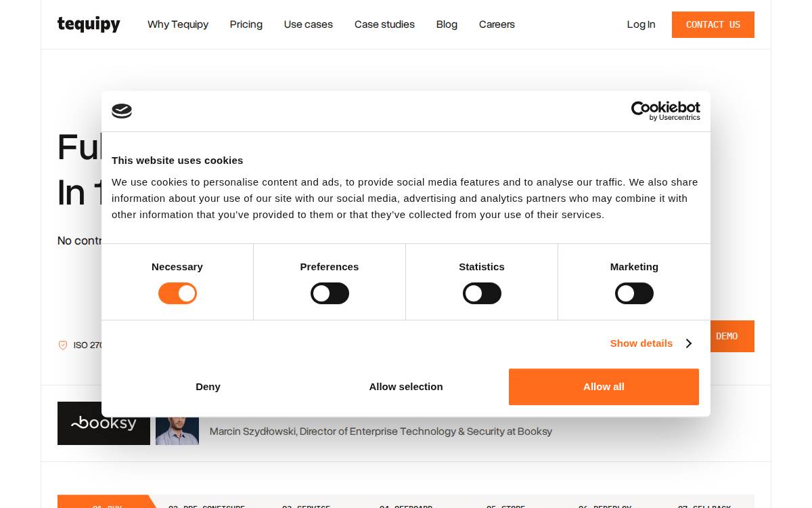
Task: Click the Log In link
Action: click(641, 24)
